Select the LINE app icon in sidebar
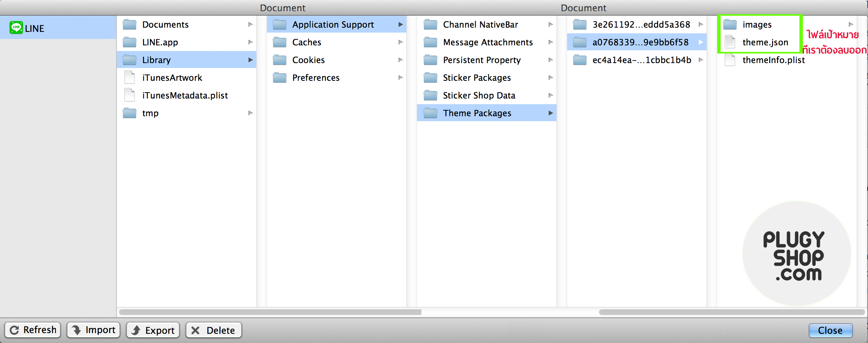The image size is (868, 343). [16, 28]
